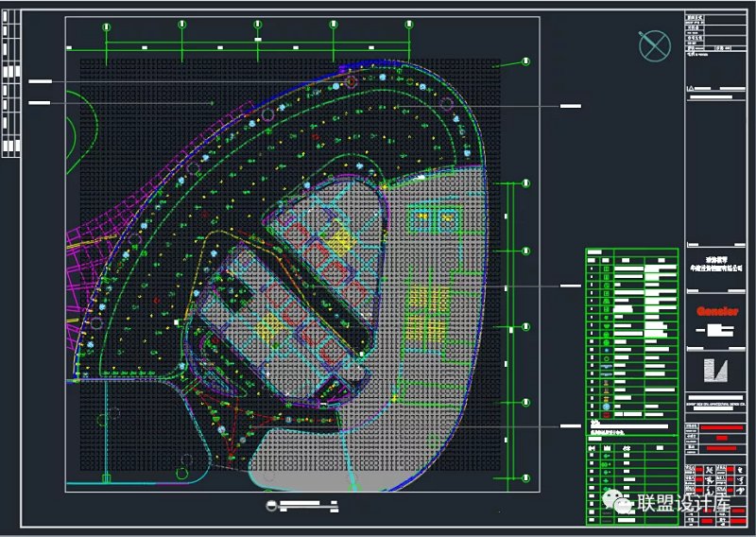Click the north arrow compass symbol
Screen dimensions: 756x537
pos(652,44)
